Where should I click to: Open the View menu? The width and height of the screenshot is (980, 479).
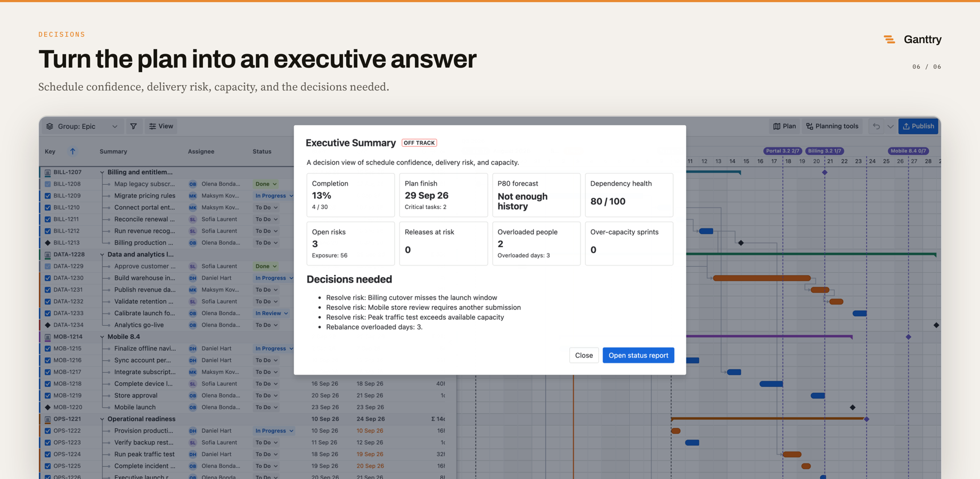[161, 126]
